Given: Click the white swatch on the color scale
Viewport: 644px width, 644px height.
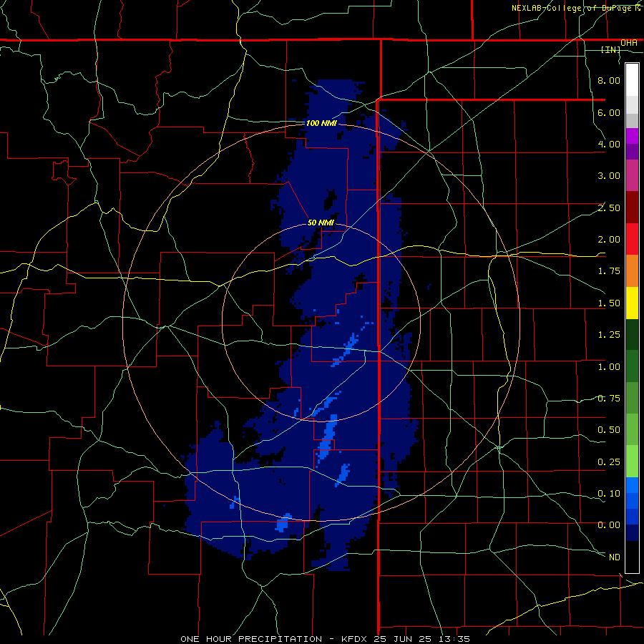Looking at the screenshot, I should [x=632, y=79].
